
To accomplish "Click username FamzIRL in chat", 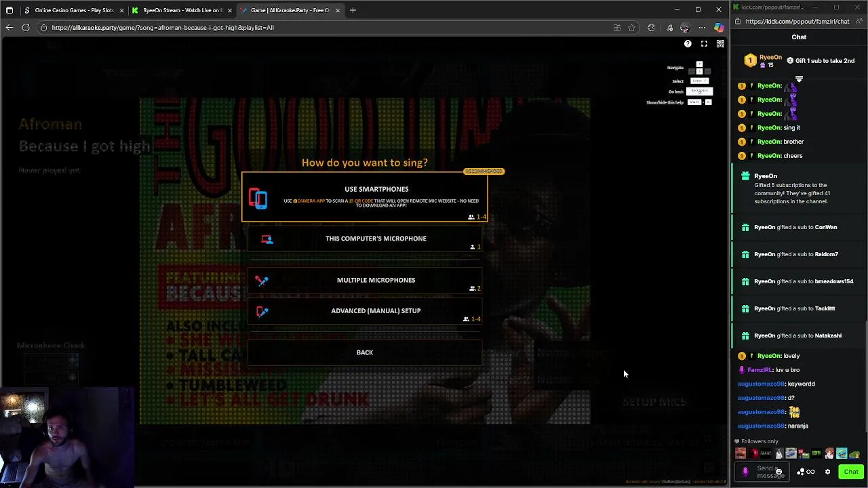I will 759,370.
